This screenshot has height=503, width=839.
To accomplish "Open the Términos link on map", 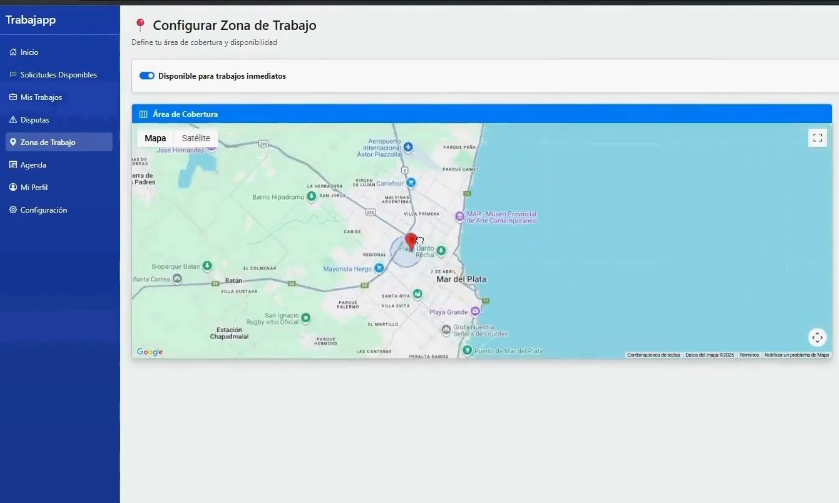I will point(749,355).
